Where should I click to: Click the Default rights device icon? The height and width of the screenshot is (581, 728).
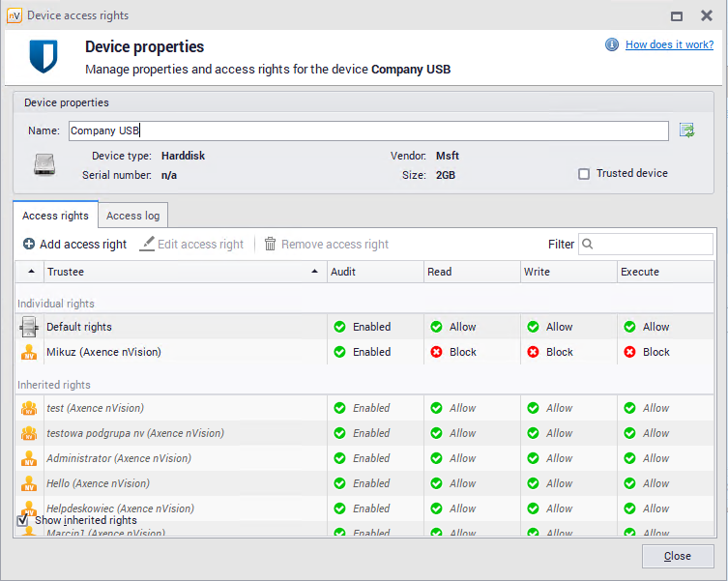click(x=29, y=327)
